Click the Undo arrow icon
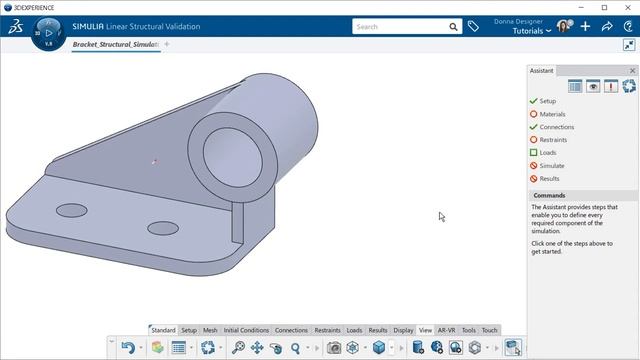 128,348
